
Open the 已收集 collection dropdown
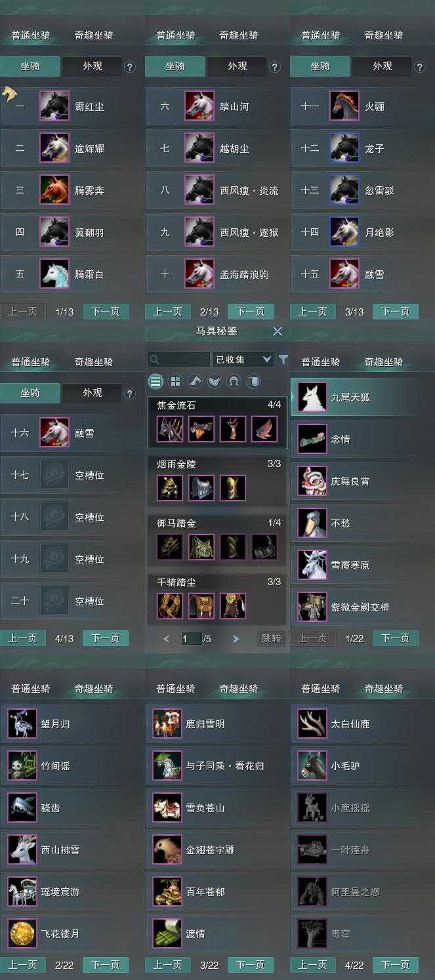point(243,359)
